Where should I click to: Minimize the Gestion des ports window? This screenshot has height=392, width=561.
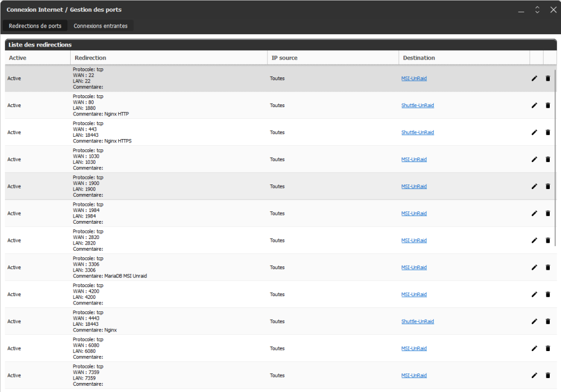point(521,10)
